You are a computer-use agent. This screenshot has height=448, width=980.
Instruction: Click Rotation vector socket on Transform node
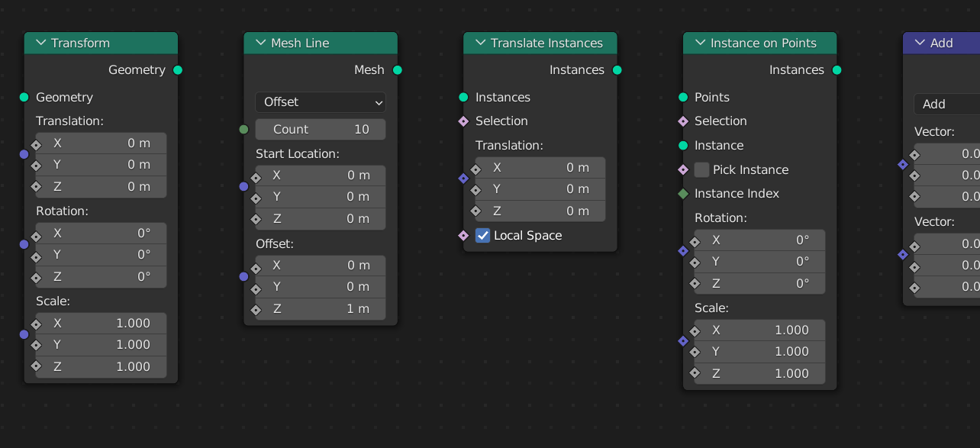coord(24,244)
